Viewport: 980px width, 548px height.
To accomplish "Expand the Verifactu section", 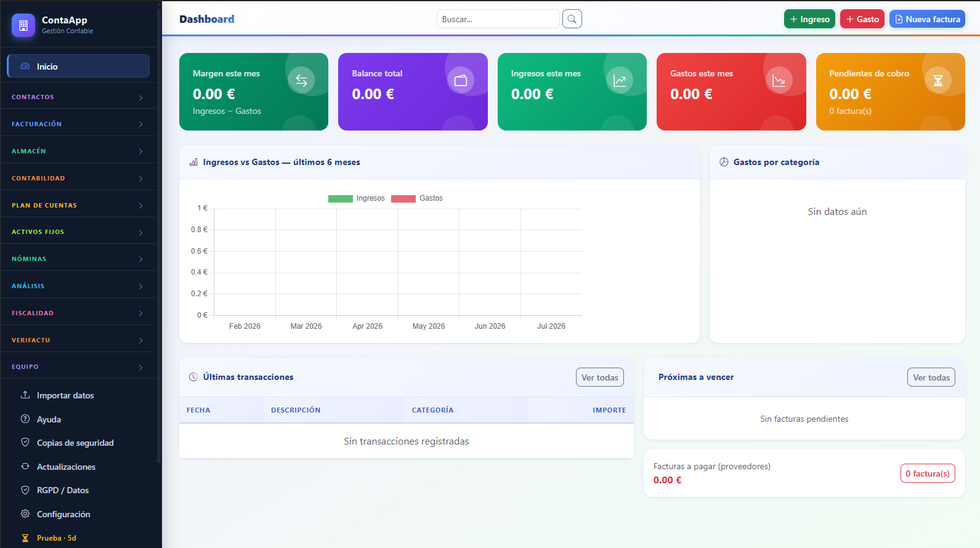I will pos(78,340).
